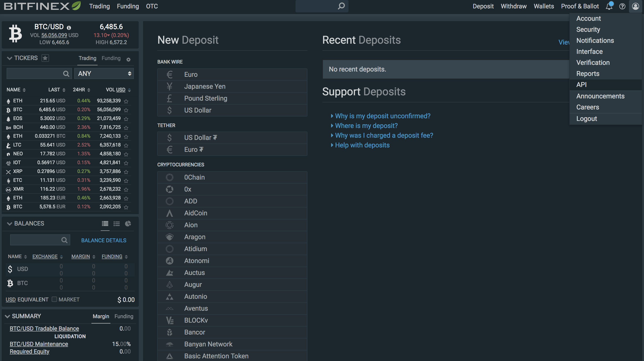The height and width of the screenshot is (361, 644).
Task: Open Wallets in top navigation
Action: [544, 6]
